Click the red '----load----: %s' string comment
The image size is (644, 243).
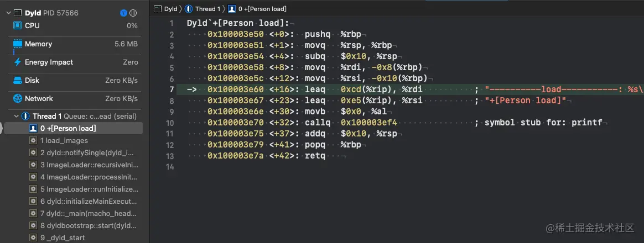coord(564,89)
